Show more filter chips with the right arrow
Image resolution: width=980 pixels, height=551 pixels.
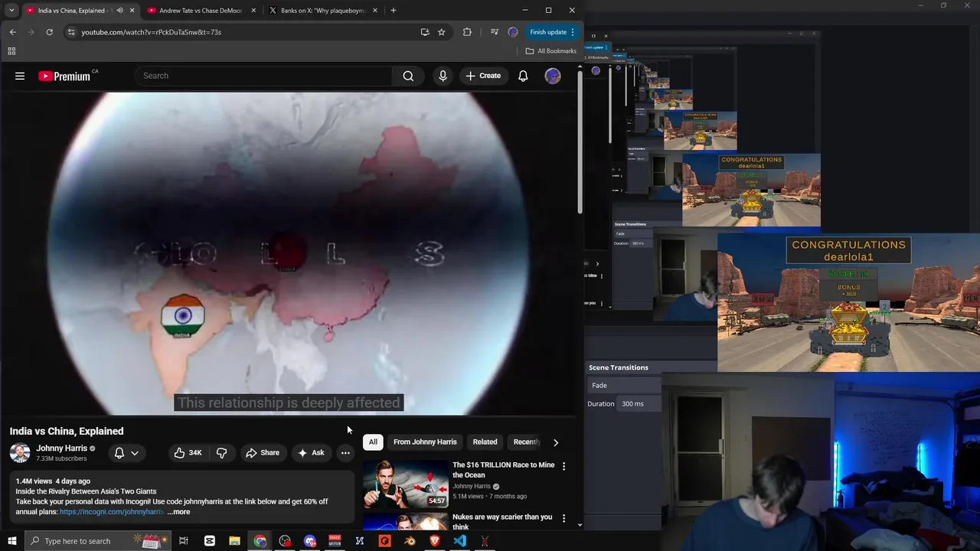coord(556,442)
